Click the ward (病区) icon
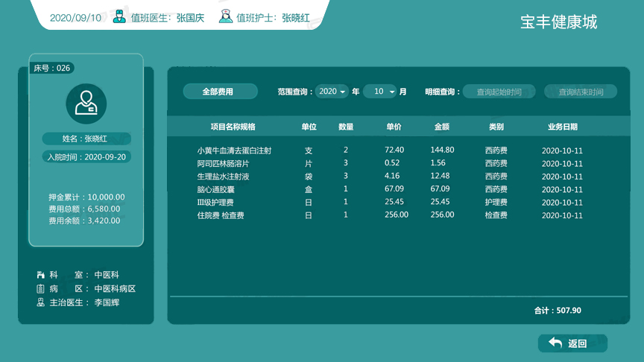This screenshot has width=644, height=362. [x=41, y=288]
